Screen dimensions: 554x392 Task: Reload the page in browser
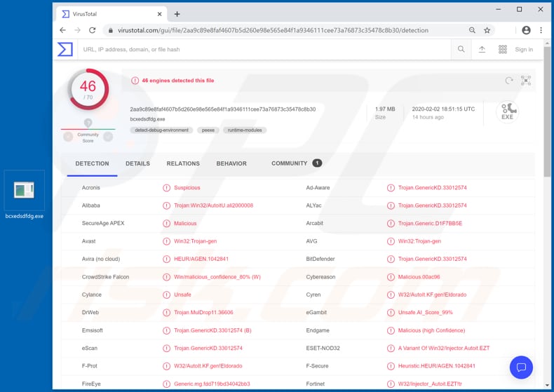coord(91,30)
